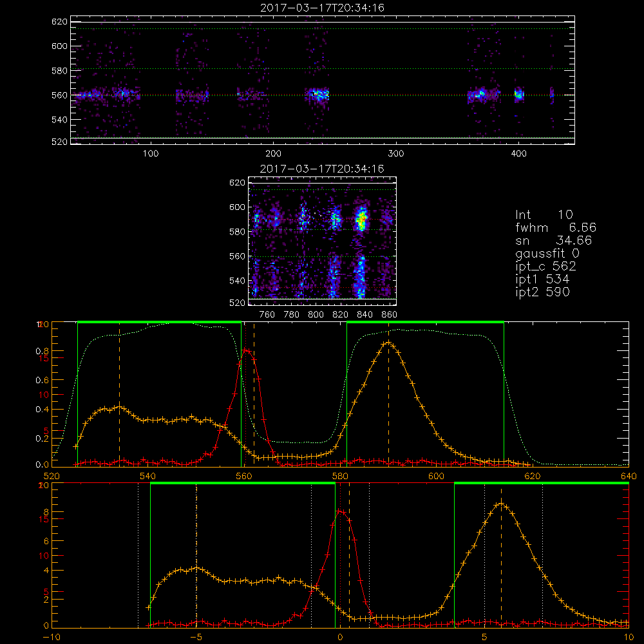Click the orange curve peak near 590 in upper profile
Image resolution: width=644 pixels, height=644 pixels.
tap(388, 343)
